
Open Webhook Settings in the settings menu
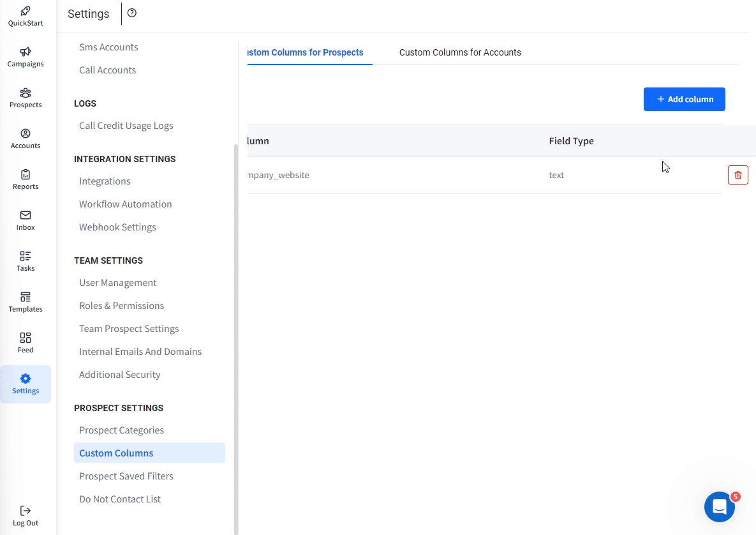point(117,227)
